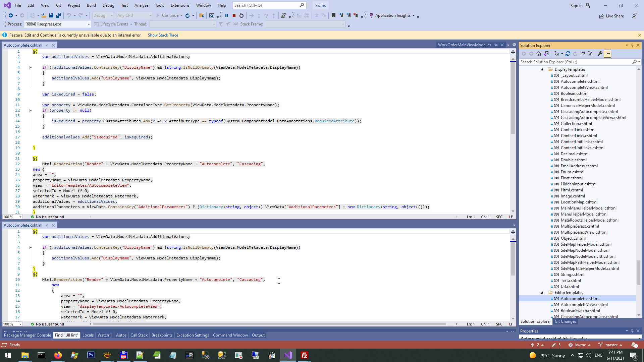Click Home icon in Solution Explorer
The width and height of the screenshot is (644, 362).
[x=539, y=54]
